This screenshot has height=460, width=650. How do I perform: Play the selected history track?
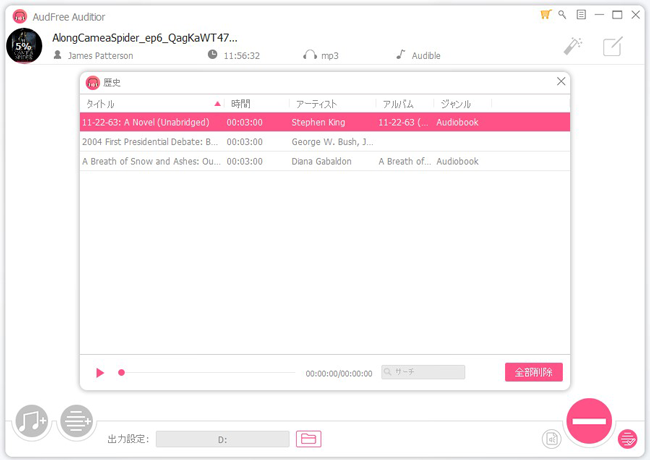(99, 373)
